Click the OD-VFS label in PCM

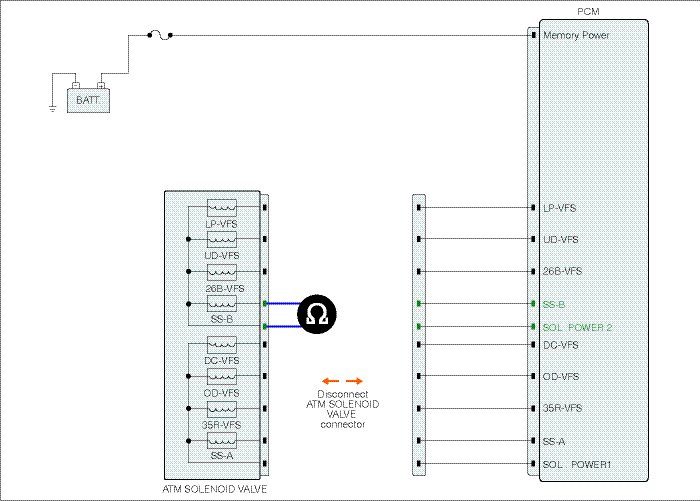[x=561, y=376]
